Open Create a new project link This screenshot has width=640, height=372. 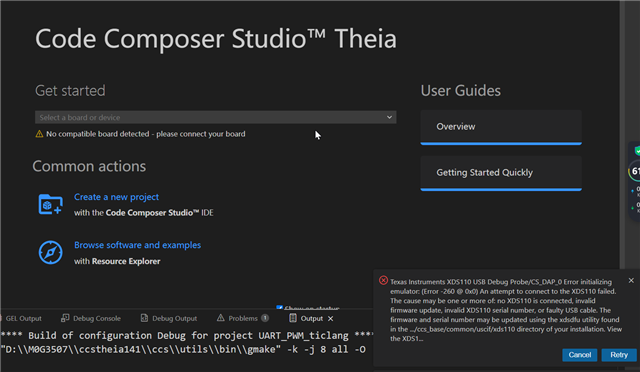pyautogui.click(x=116, y=197)
